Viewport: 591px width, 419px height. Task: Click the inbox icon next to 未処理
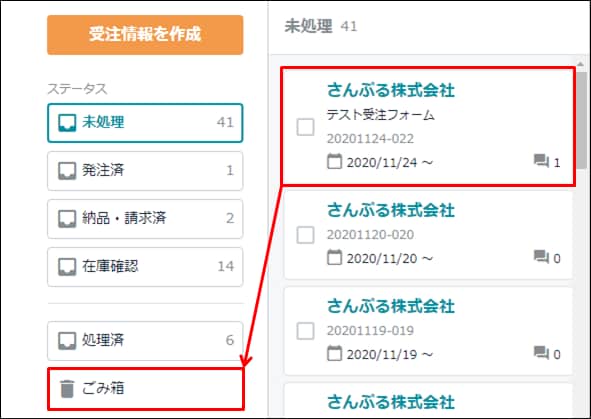[67, 123]
